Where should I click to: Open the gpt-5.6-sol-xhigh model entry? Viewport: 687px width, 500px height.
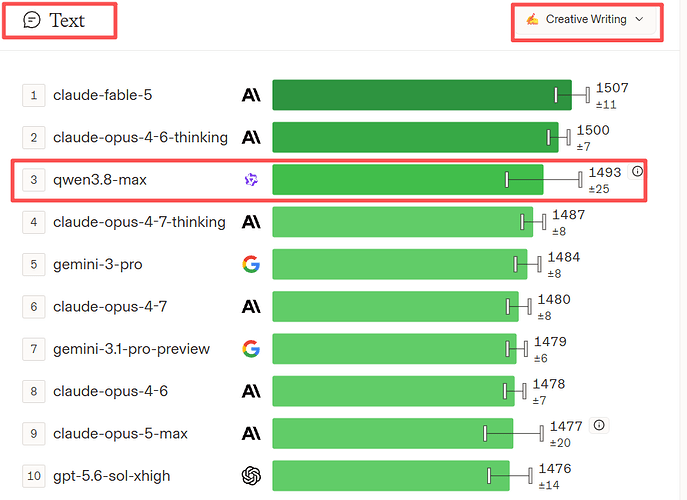tap(112, 476)
